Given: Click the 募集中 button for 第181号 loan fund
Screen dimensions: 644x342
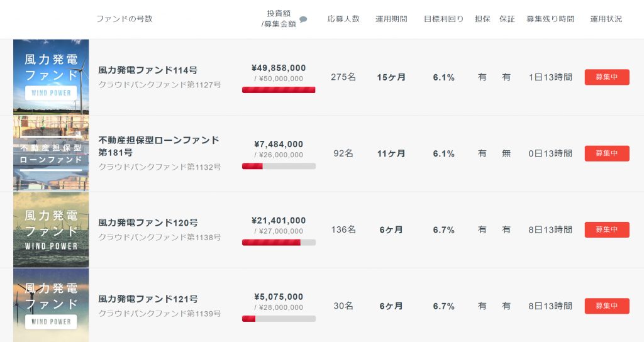Looking at the screenshot, I should (x=607, y=153).
